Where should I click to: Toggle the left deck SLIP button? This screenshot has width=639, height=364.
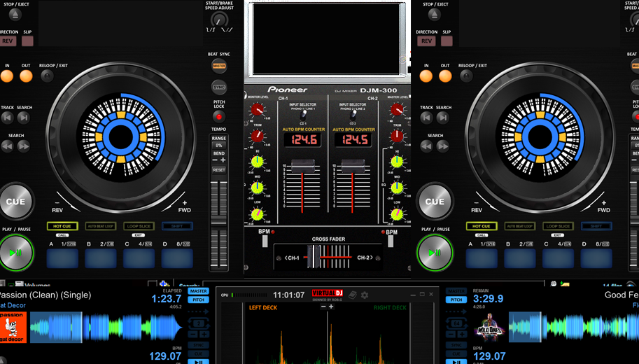tap(27, 41)
